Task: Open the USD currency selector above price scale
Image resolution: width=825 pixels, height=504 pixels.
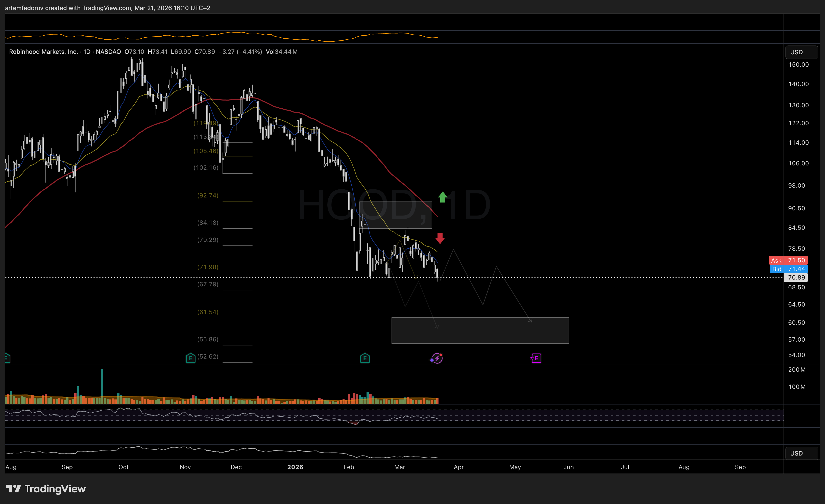Action: click(802, 52)
